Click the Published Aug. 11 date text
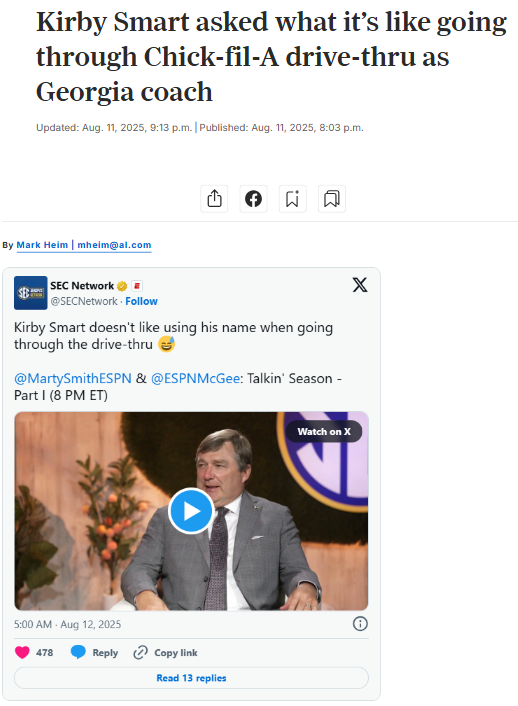Viewport: 518px width, 706px height. point(282,127)
